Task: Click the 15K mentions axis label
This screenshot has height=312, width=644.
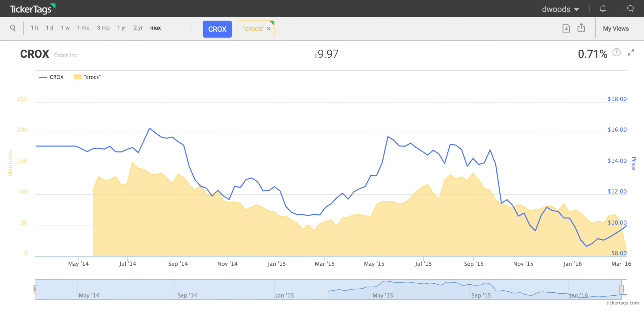Action: click(x=22, y=161)
